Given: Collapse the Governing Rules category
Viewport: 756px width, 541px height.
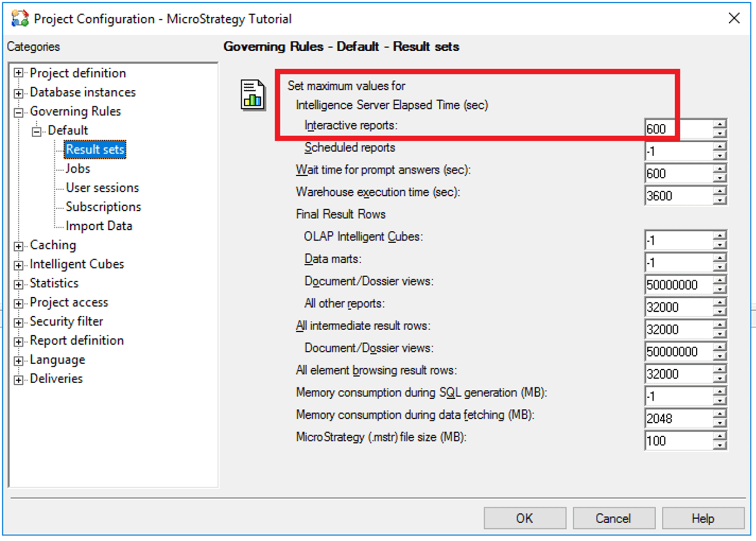Looking at the screenshot, I should pyautogui.click(x=19, y=112).
